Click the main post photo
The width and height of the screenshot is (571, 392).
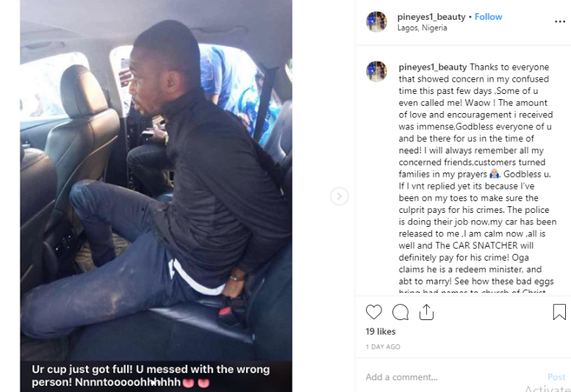[156, 181]
